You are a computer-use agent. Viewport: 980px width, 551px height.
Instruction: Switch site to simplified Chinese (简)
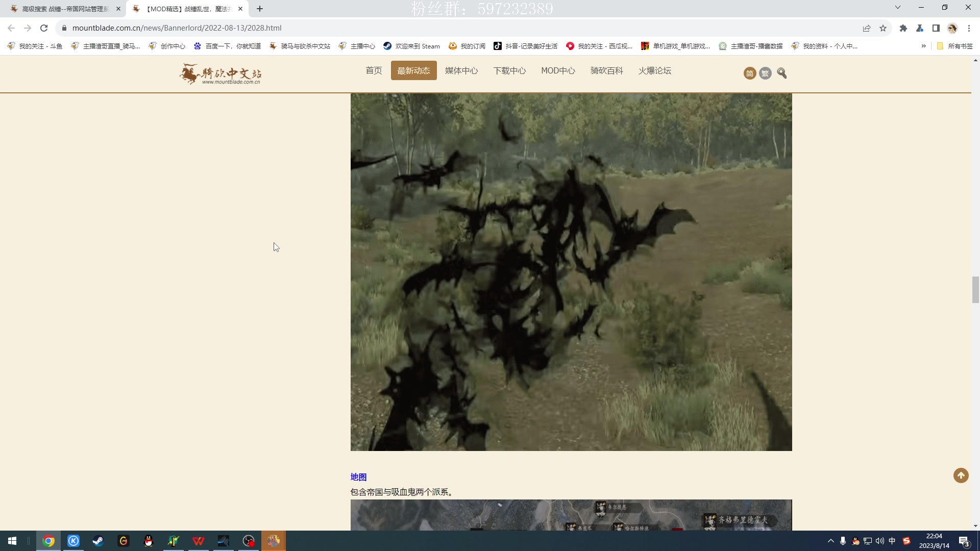[x=750, y=73]
